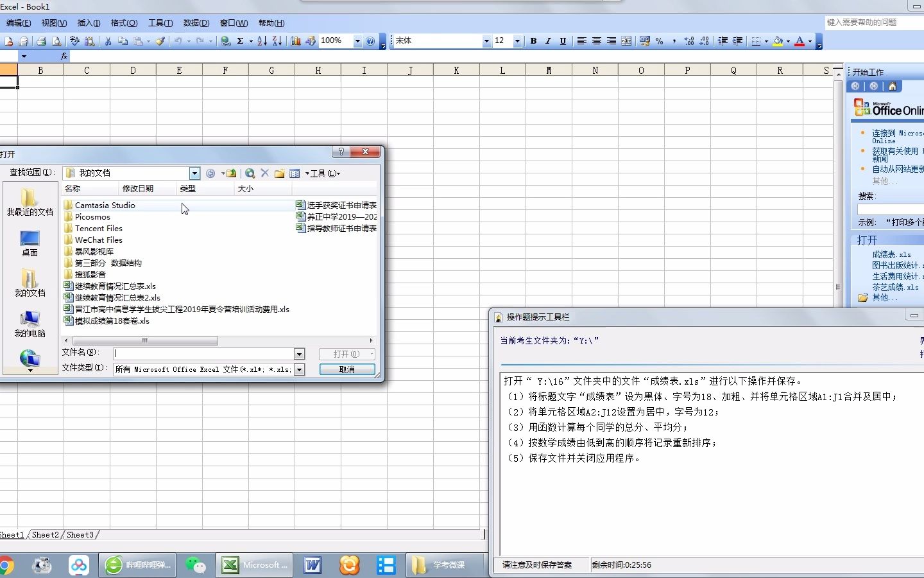Switch to the Sheet2 tab
Image resolution: width=924 pixels, height=578 pixels.
[45, 535]
